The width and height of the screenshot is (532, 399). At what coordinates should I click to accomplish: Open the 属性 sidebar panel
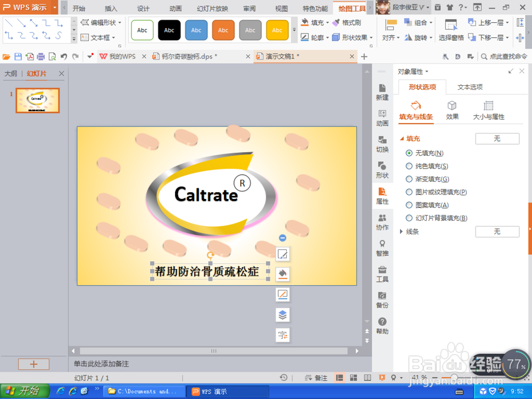tap(382, 196)
